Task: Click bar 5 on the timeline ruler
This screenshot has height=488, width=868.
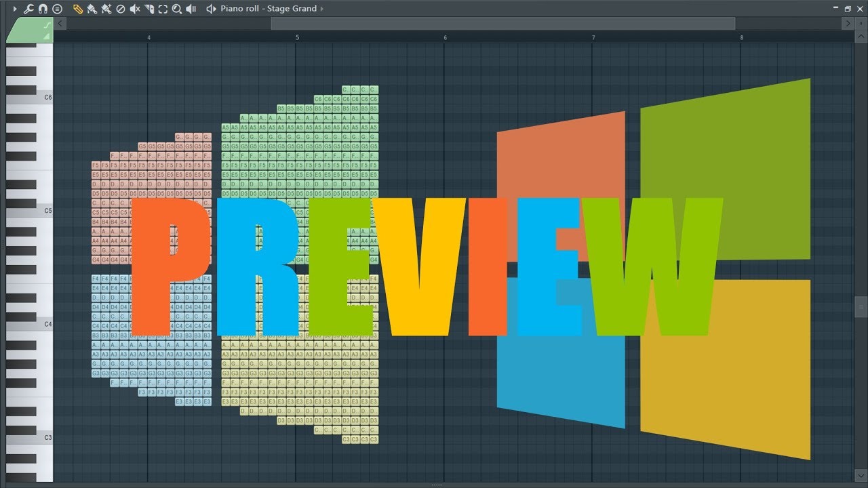Action: (x=297, y=37)
